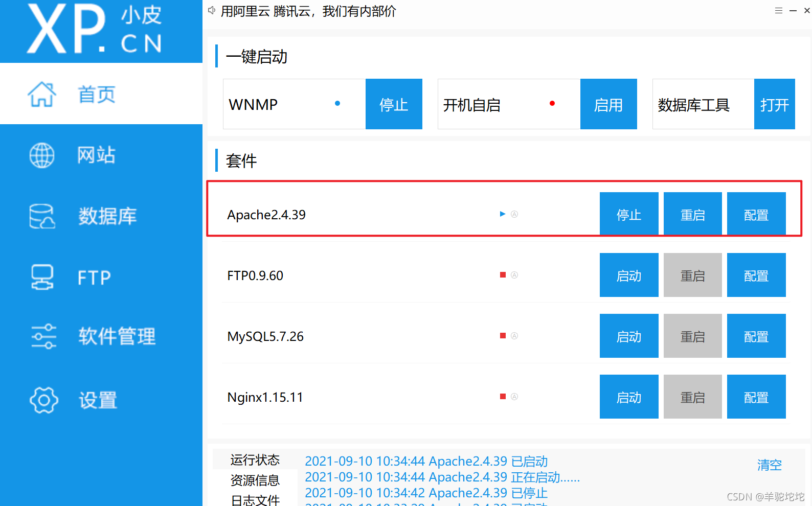
Task: Click the globe website icon
Action: tap(42, 155)
